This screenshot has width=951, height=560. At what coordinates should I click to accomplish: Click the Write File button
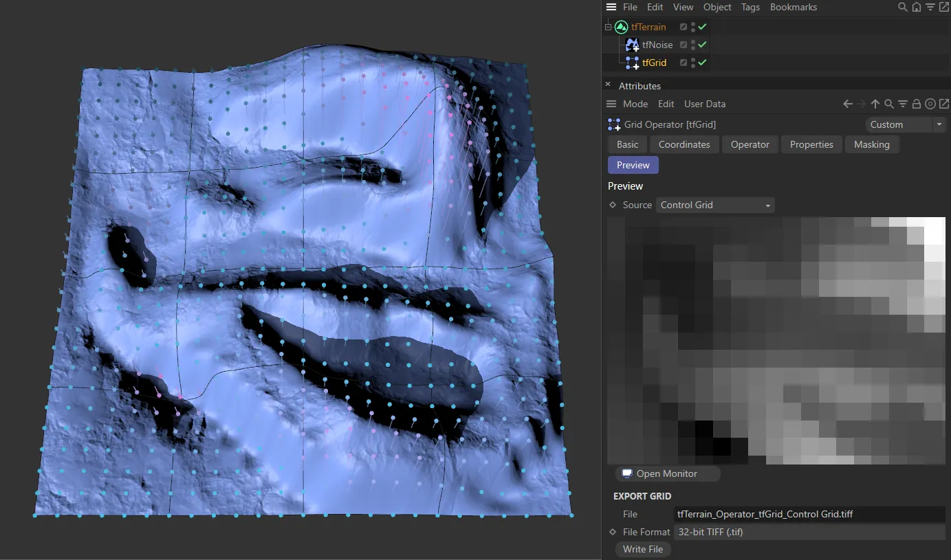click(x=642, y=549)
